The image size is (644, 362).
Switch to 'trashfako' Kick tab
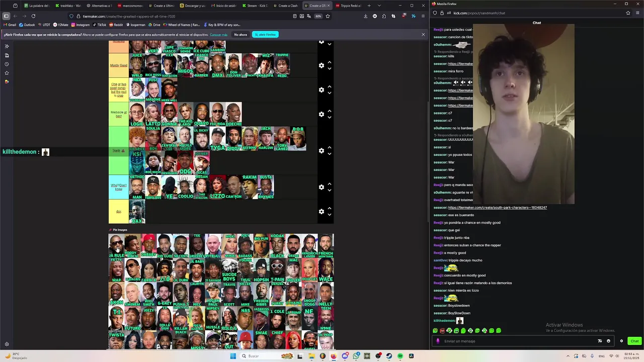click(67, 6)
